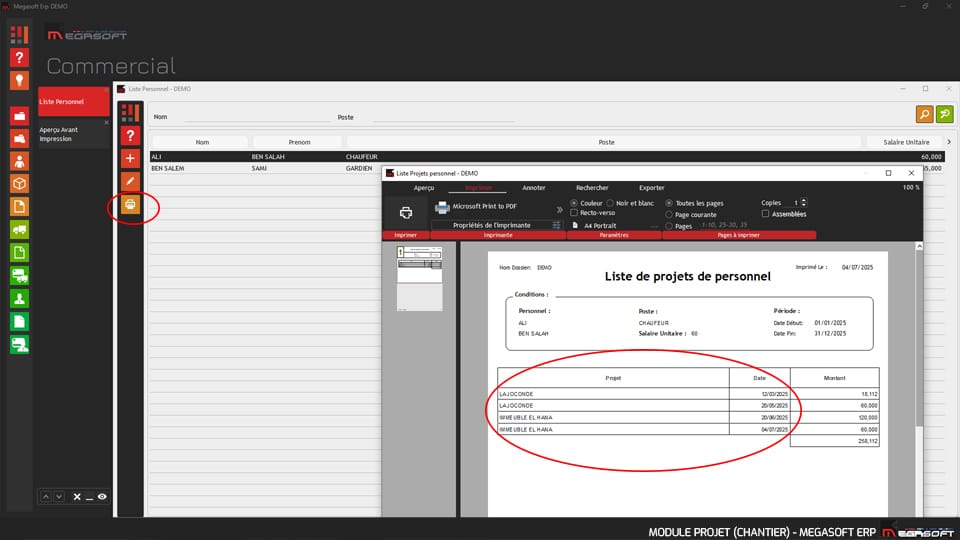Click the orange pencil edit icon
This screenshot has height=540, width=960.
129,182
